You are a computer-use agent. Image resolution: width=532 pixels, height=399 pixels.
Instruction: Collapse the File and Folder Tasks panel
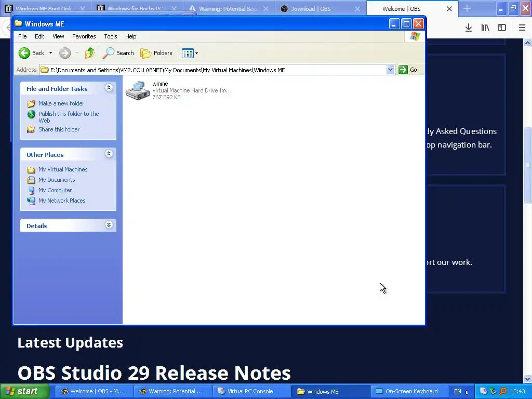point(109,88)
